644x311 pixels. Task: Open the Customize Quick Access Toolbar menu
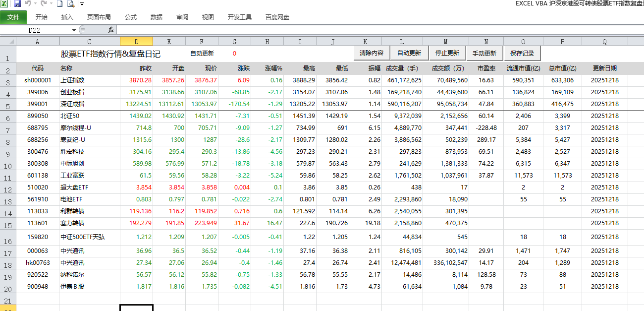tap(82, 4)
